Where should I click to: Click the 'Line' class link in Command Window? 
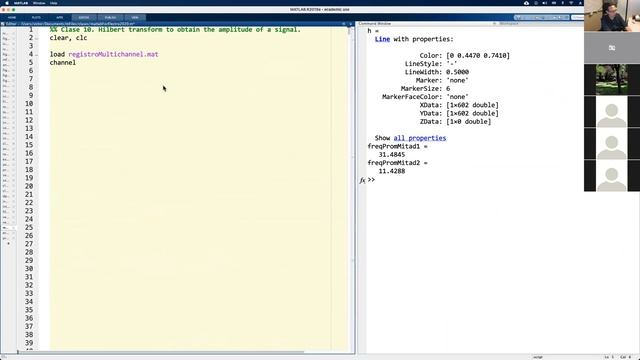pos(382,39)
